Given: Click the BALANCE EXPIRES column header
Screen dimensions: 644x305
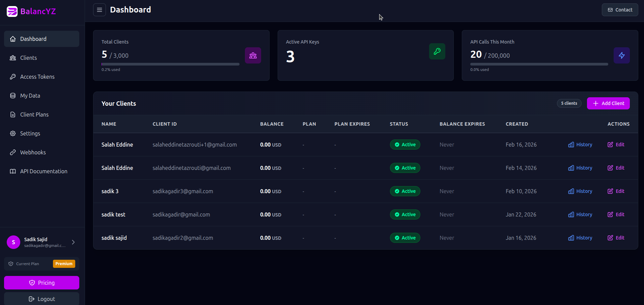Looking at the screenshot, I should [462, 124].
